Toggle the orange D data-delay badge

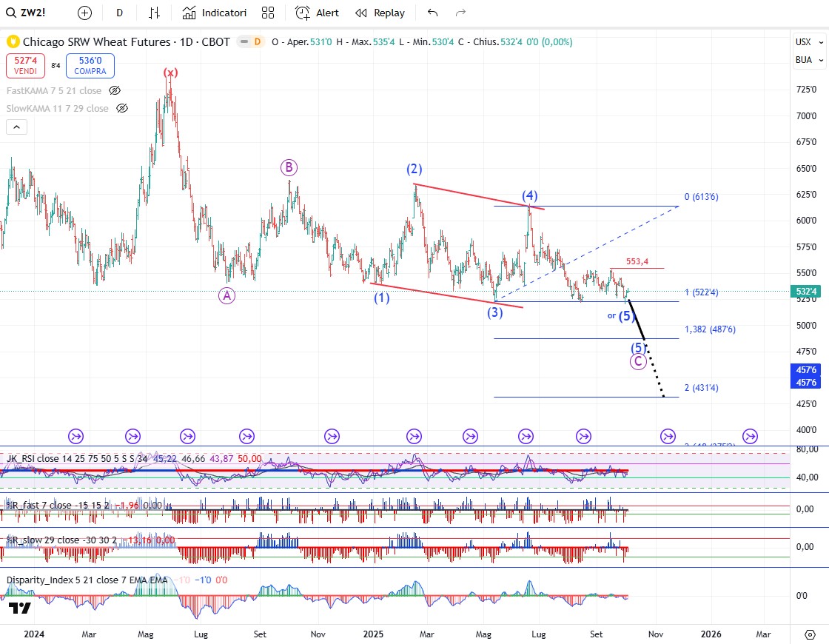click(x=257, y=41)
